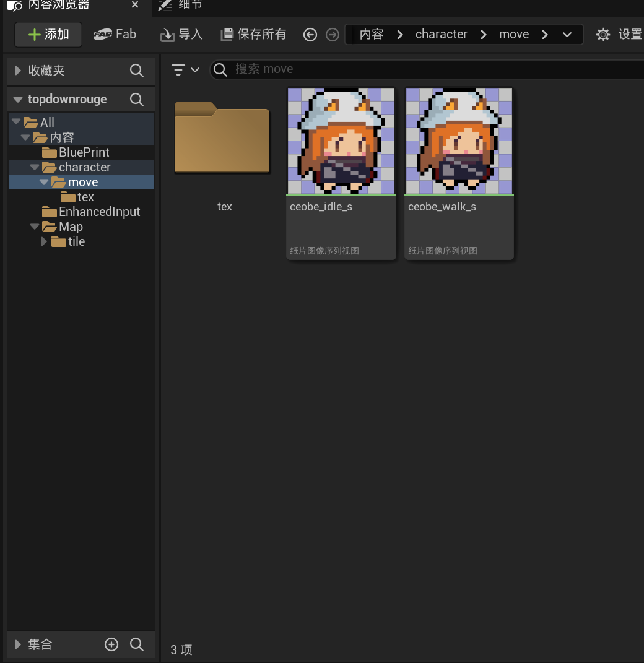Select the ceobe_walk_s flipbook thumbnail
The height and width of the screenshot is (663, 644).
pos(459,141)
